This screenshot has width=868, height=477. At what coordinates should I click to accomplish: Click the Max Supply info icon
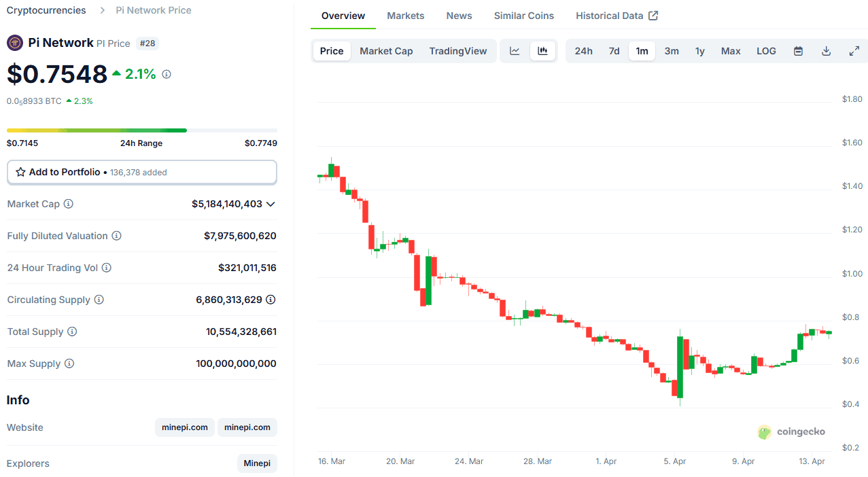coord(69,364)
